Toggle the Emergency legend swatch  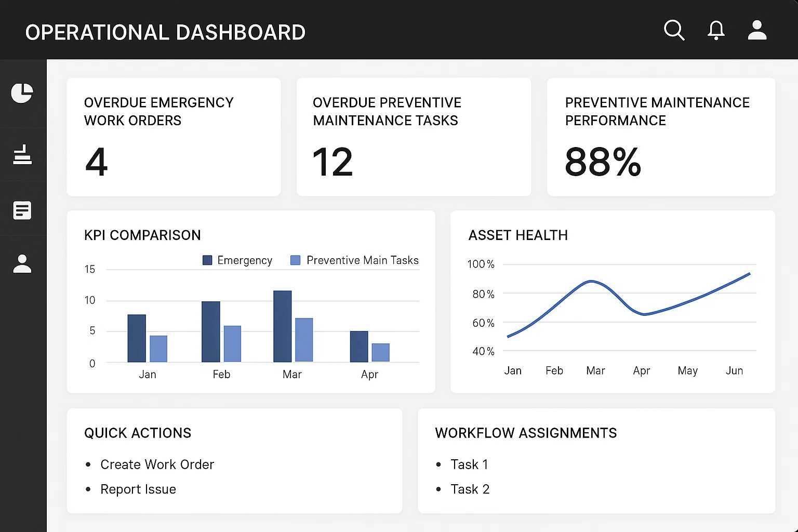[x=207, y=260]
